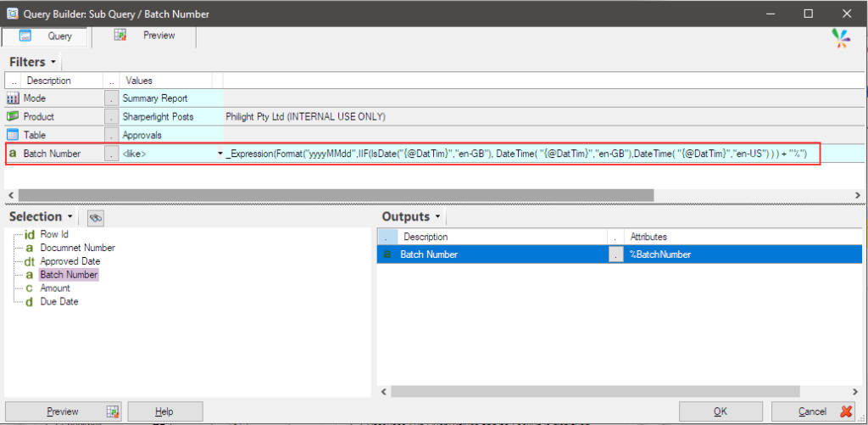This screenshot has width=868, height=425.
Task: Select Batch Number in the Selection tree
Action: pos(69,275)
